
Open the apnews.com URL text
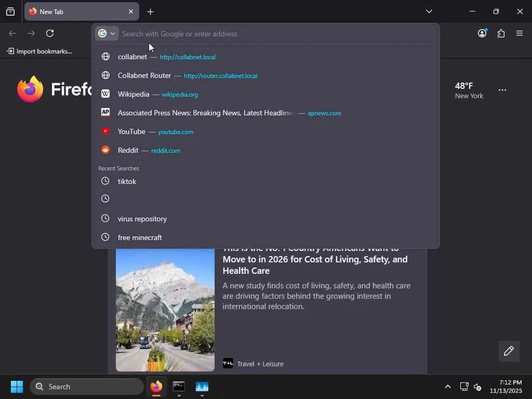(x=324, y=113)
